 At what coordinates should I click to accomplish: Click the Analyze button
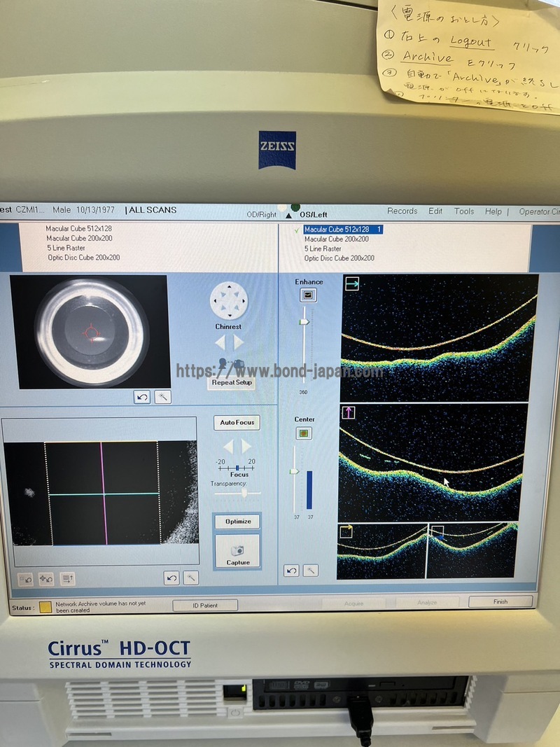[427, 603]
